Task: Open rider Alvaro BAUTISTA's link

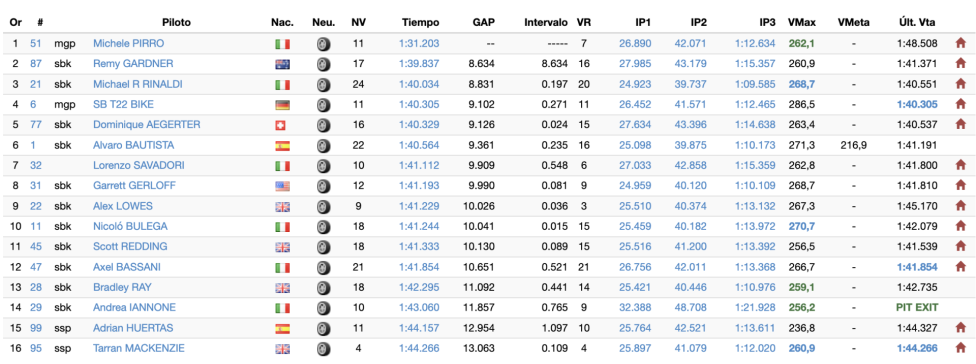Action: click(134, 145)
